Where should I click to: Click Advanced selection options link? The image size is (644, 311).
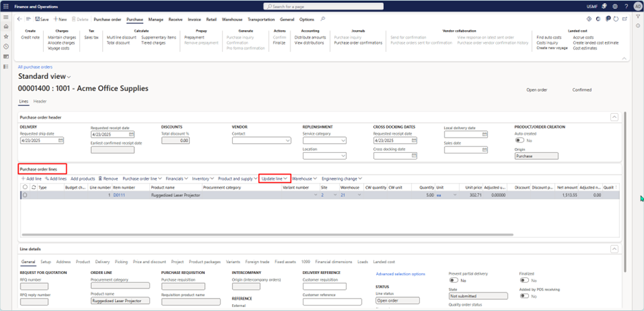[400, 273]
